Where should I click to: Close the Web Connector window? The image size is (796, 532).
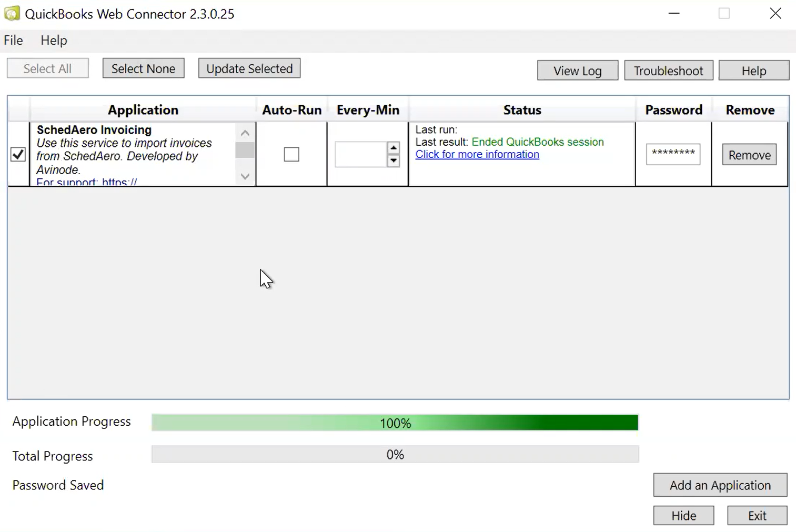[x=775, y=13]
